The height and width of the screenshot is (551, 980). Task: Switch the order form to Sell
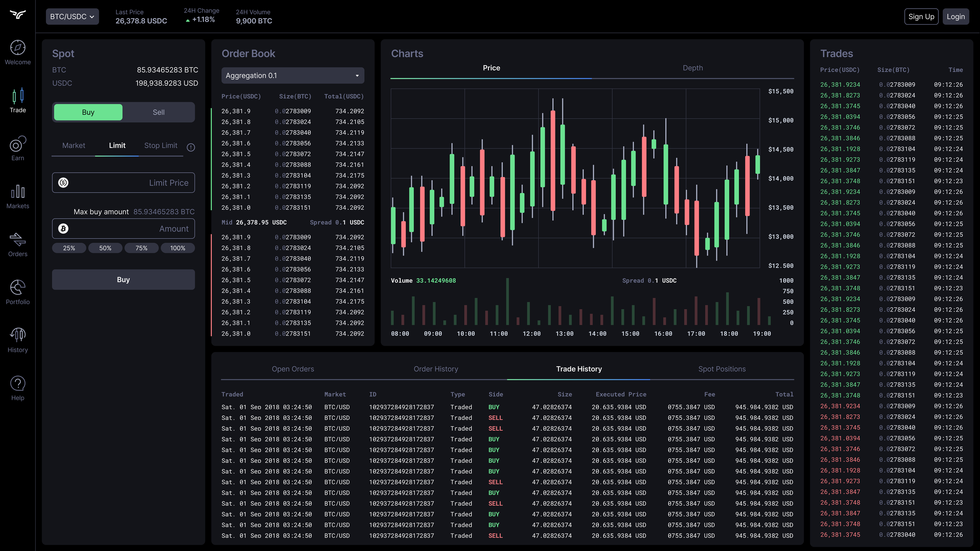click(x=158, y=112)
